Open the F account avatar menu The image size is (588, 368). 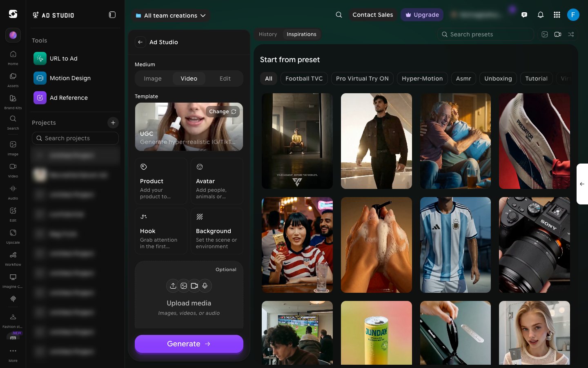coord(573,15)
